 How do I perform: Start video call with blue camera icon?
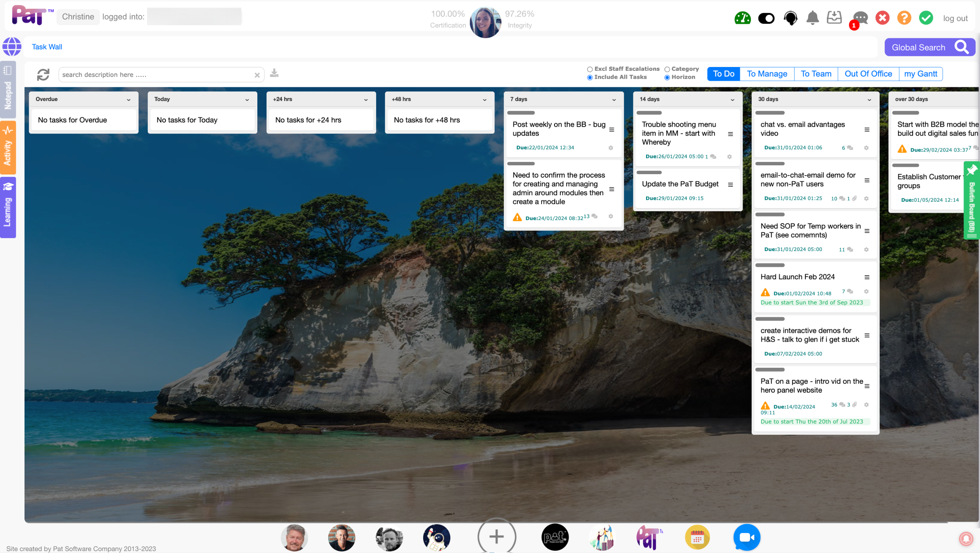(746, 537)
